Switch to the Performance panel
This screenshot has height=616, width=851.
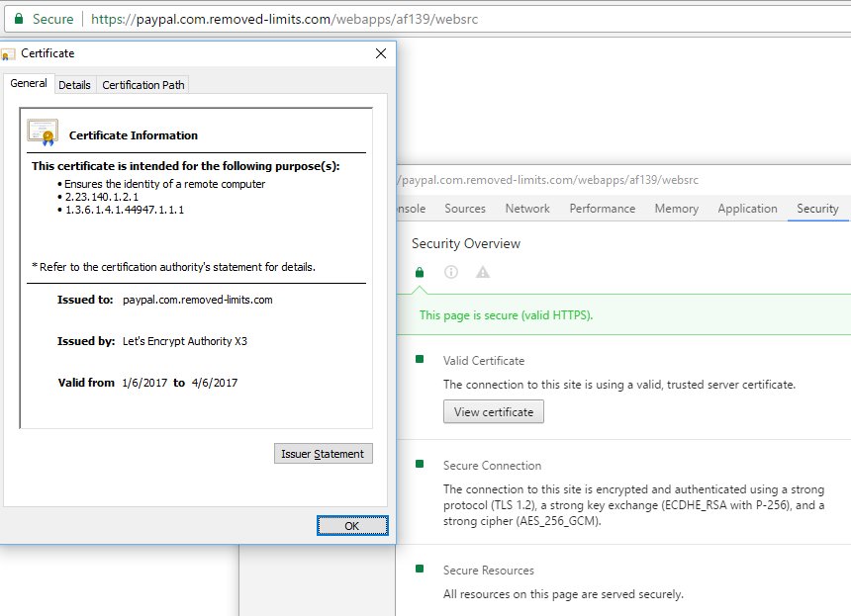click(602, 209)
